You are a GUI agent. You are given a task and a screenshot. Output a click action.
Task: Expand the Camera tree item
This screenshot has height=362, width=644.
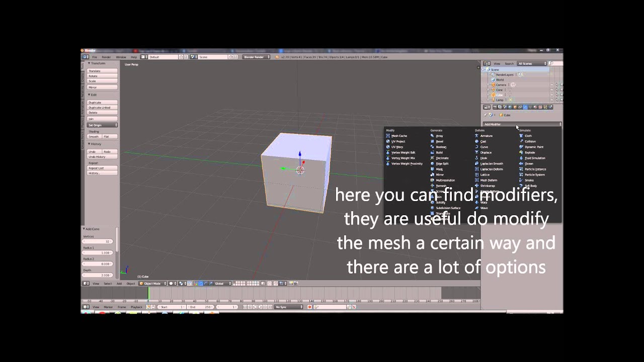tap(488, 84)
